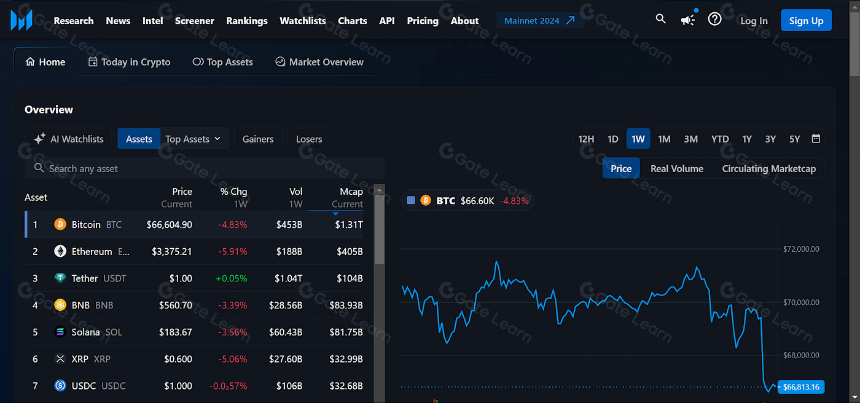Switch to the Today in Crypto tab
Screen dimensions: 860x403
[x=129, y=62]
